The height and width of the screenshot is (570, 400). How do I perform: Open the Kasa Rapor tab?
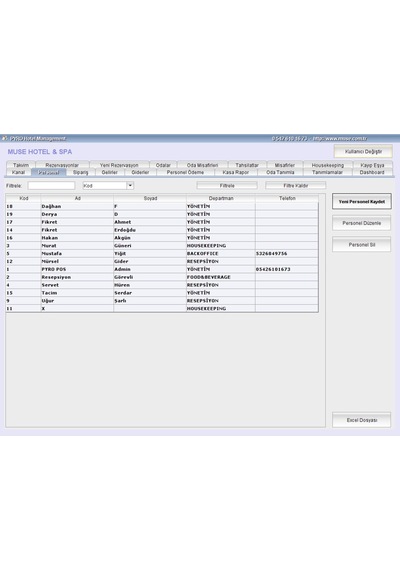tap(236, 172)
